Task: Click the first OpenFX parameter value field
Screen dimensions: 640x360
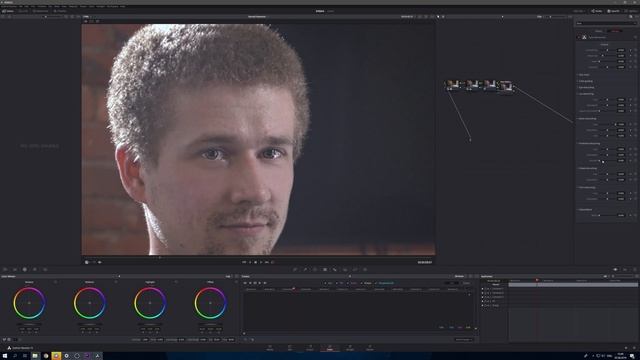Action: coord(621,50)
